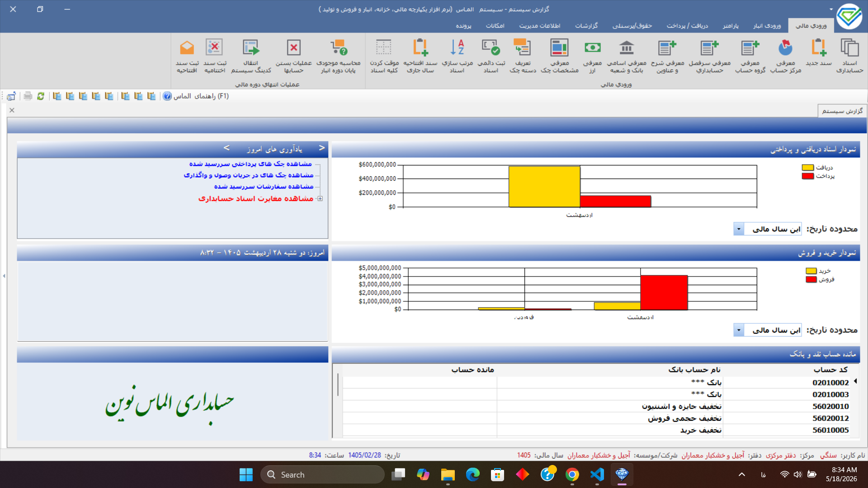Click the green refresh toolbar icon
Viewport: 868px width, 488px height.
click(41, 96)
